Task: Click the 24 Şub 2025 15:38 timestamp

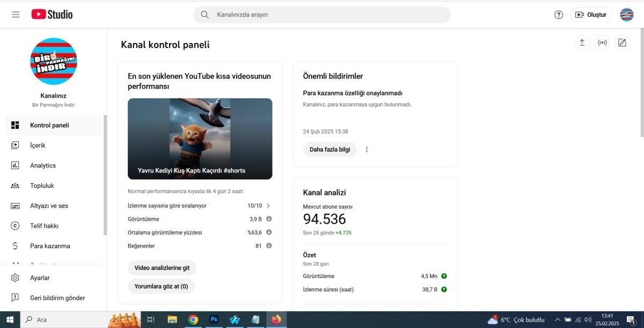Action: tap(326, 132)
